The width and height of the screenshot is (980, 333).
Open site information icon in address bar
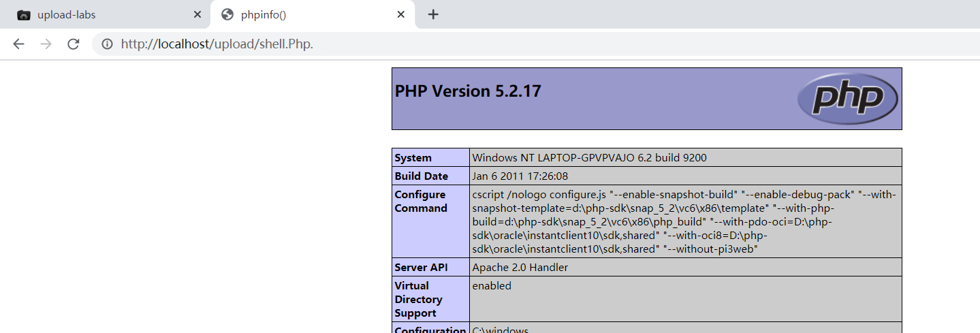[x=107, y=44]
